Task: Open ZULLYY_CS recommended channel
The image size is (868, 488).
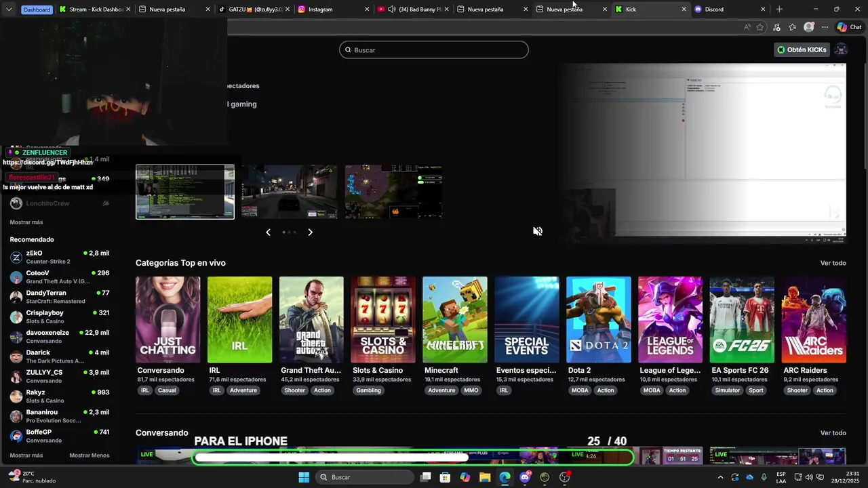Action: [60, 377]
